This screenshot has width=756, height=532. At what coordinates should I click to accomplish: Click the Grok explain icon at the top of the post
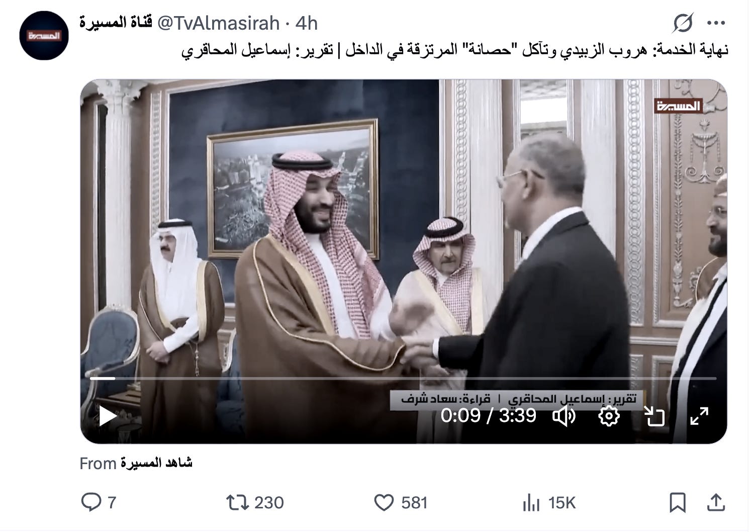(683, 23)
